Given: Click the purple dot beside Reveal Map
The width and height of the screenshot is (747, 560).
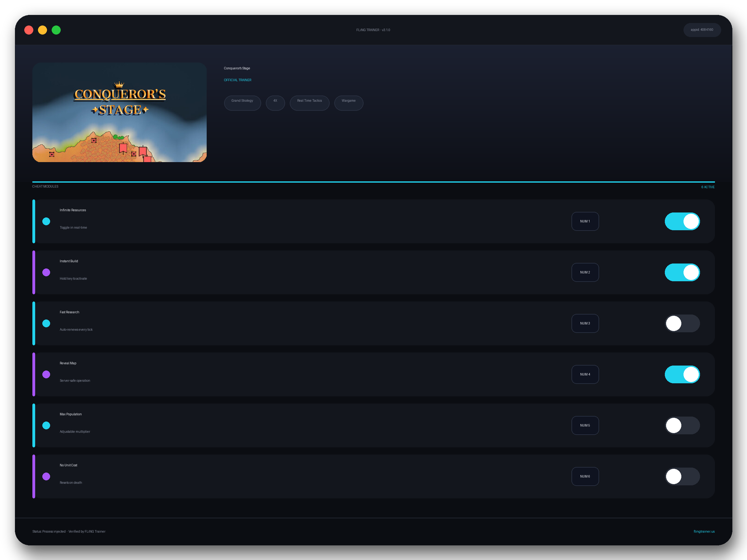Looking at the screenshot, I should pyautogui.click(x=46, y=374).
